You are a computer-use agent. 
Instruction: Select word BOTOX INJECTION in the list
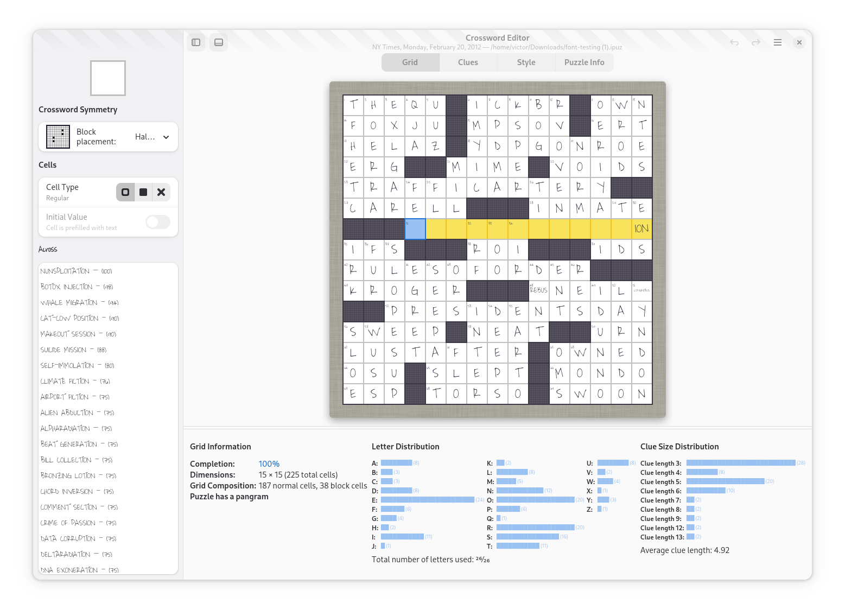click(x=108, y=287)
